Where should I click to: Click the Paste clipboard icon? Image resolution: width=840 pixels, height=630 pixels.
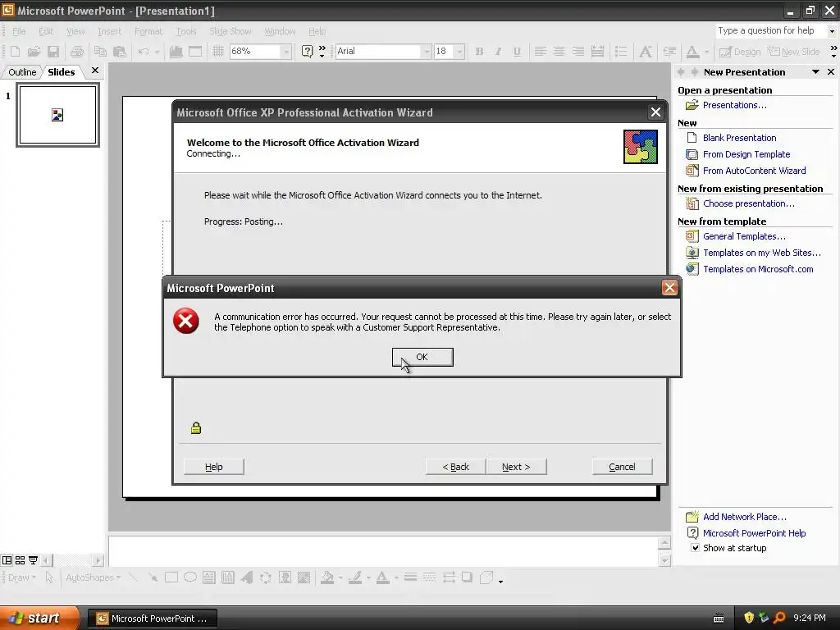(x=120, y=52)
